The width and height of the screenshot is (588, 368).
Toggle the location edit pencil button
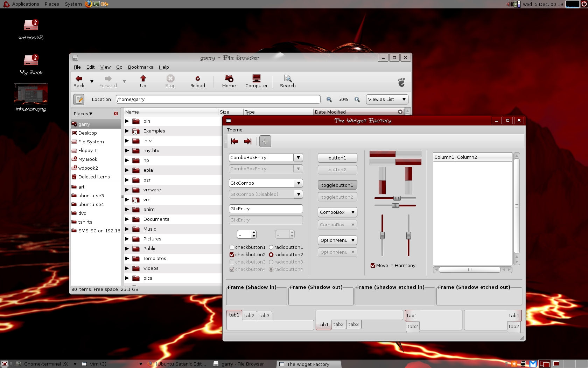(79, 100)
